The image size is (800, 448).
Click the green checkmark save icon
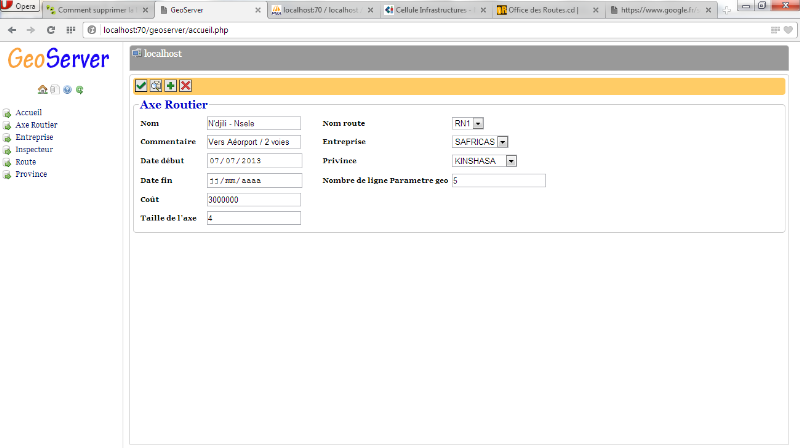tap(141, 86)
